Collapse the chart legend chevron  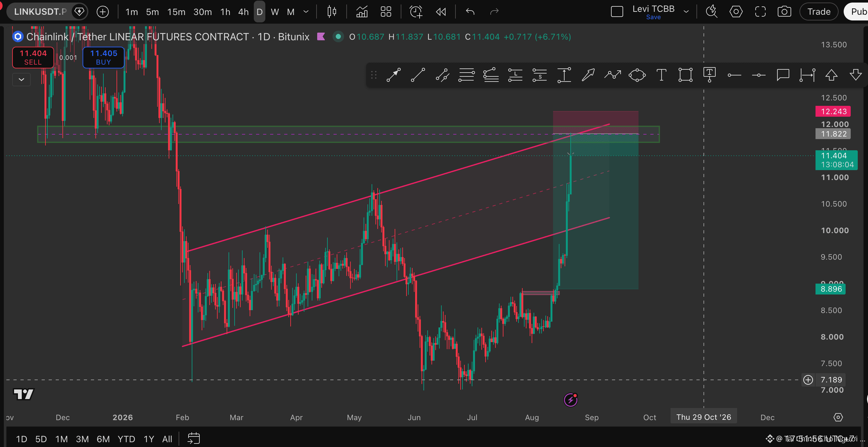tap(21, 80)
